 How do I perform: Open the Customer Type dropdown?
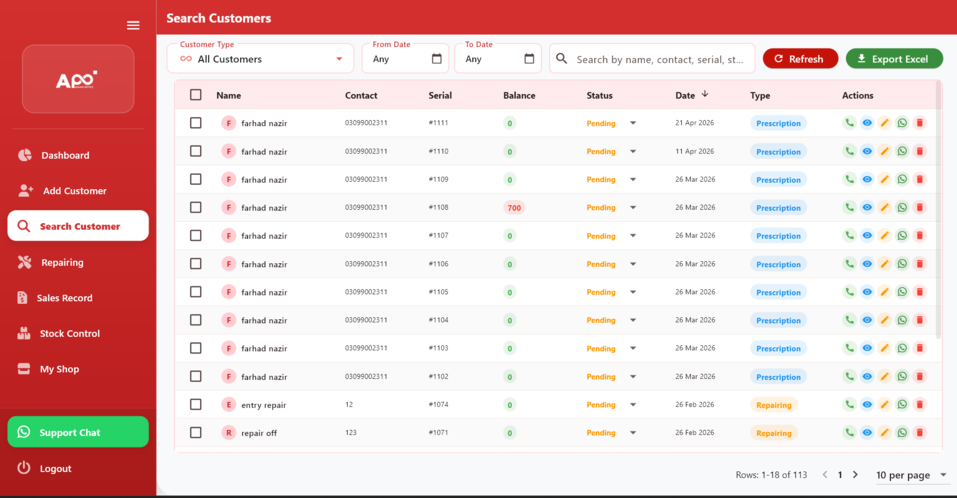click(x=260, y=59)
